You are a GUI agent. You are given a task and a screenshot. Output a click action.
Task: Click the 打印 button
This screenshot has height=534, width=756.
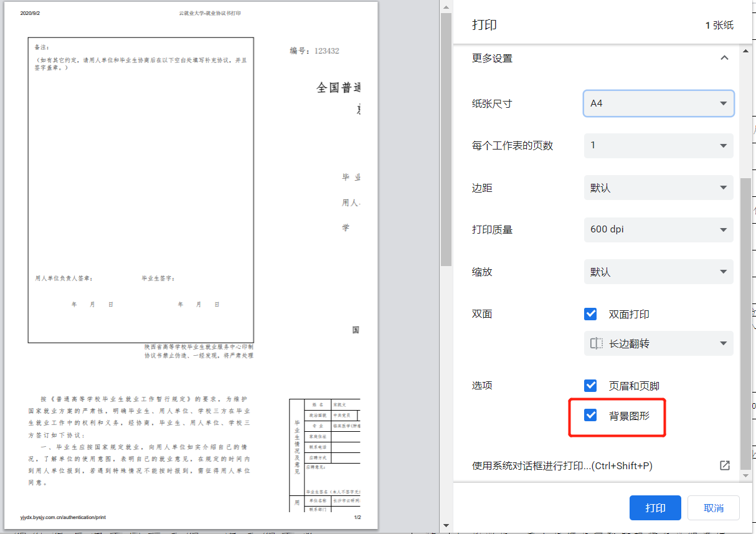655,508
